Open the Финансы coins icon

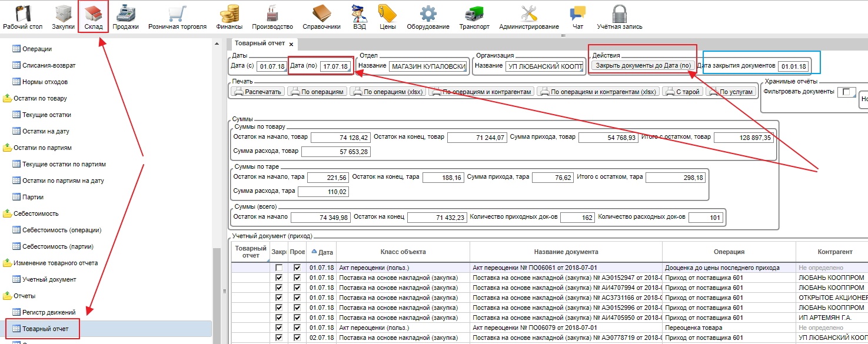click(x=229, y=14)
